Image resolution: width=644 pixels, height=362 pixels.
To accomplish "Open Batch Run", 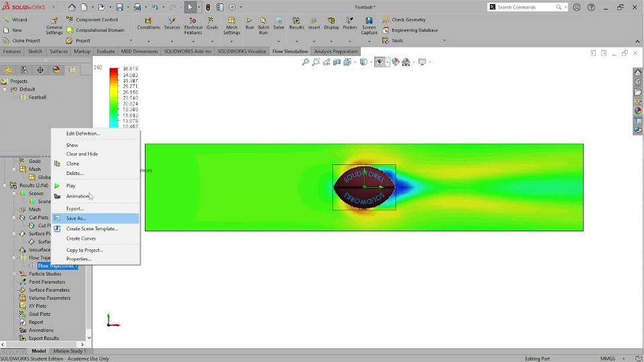I will click(x=263, y=26).
